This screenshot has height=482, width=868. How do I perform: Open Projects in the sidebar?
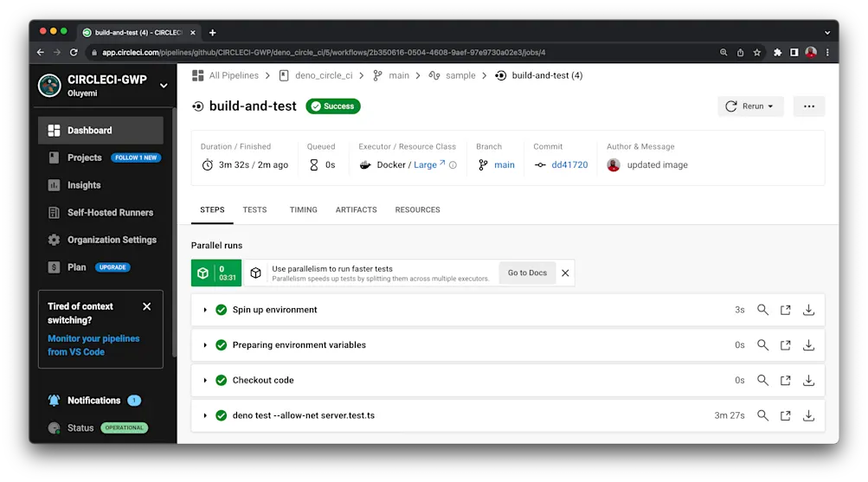(84, 157)
